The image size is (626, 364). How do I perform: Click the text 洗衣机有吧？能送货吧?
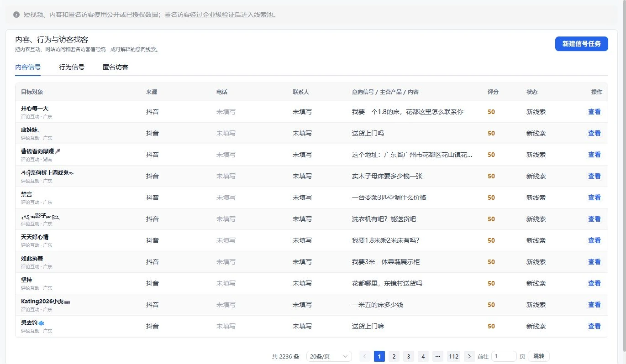pos(384,219)
